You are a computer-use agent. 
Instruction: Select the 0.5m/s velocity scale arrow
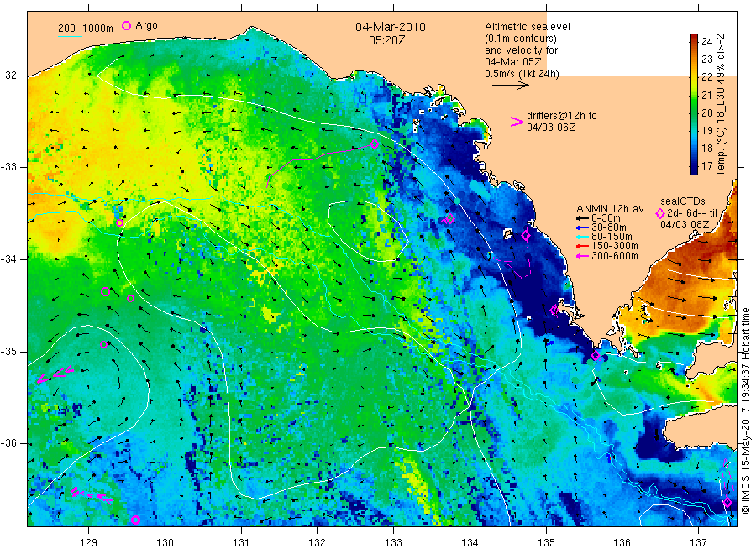(510, 86)
